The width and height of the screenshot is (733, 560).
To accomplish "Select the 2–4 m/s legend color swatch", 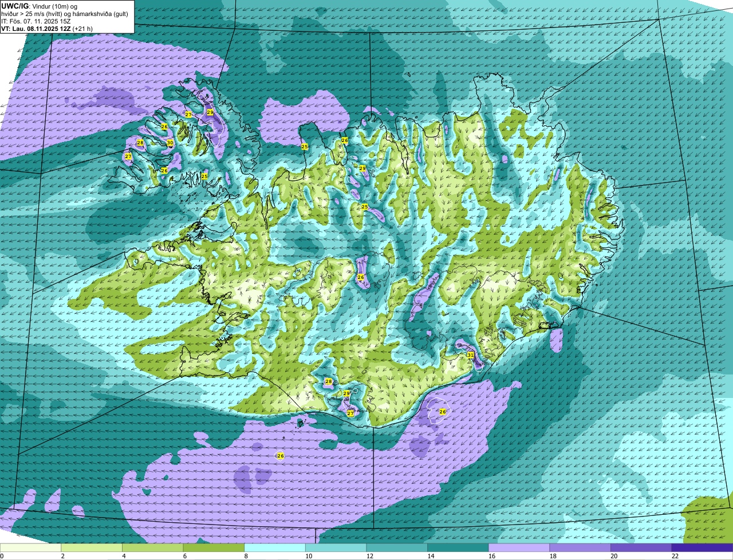I will click(92, 547).
